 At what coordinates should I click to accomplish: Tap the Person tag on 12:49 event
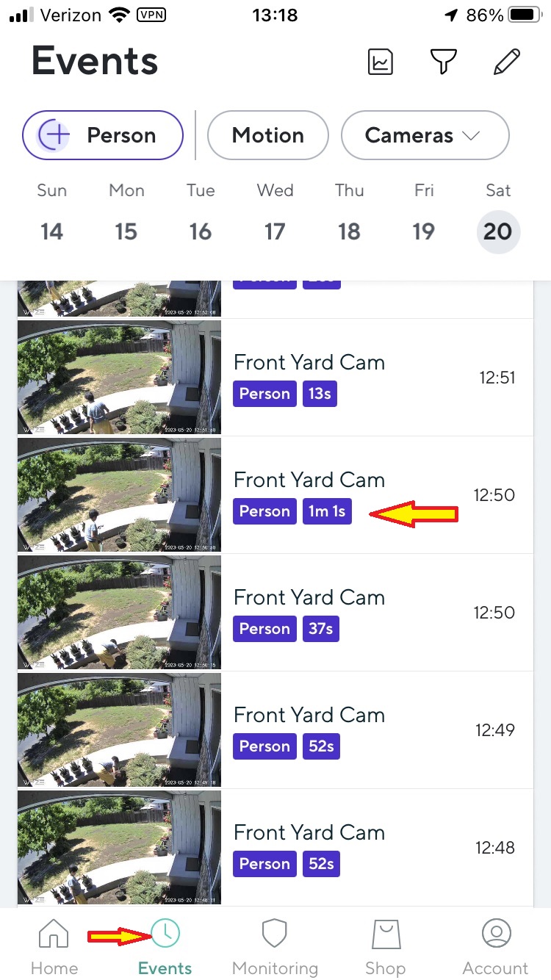264,746
